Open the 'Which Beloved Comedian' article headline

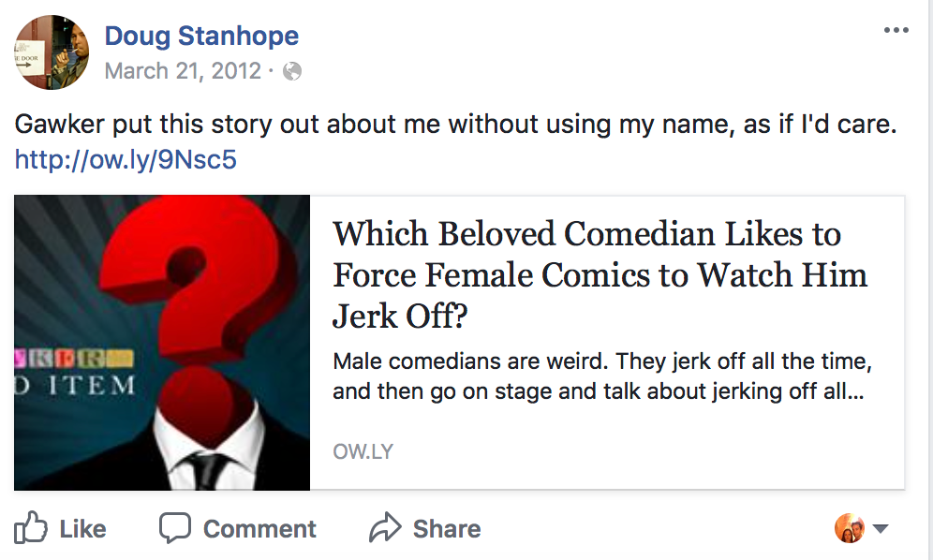600,275
